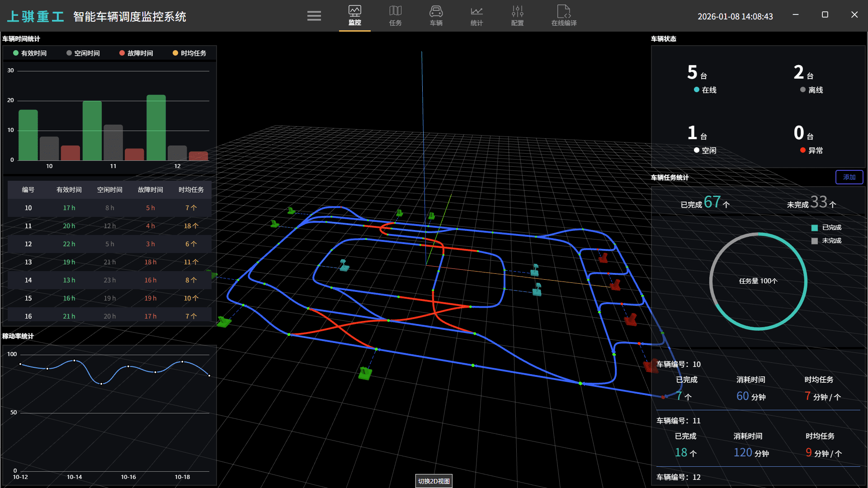The width and height of the screenshot is (868, 488).
Task: Toggle 已完成 legend in task donut
Action: (826, 228)
